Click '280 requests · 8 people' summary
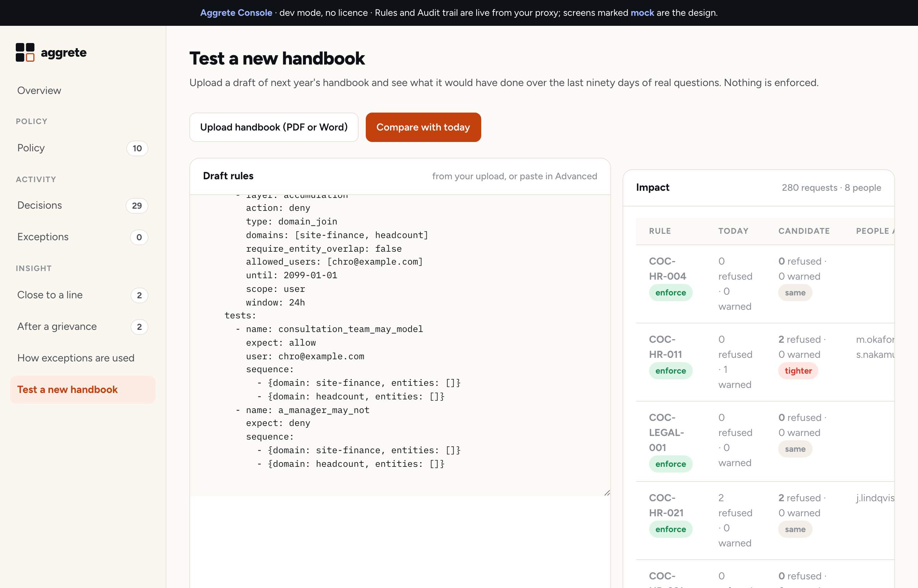This screenshot has width=918, height=588. tap(831, 188)
